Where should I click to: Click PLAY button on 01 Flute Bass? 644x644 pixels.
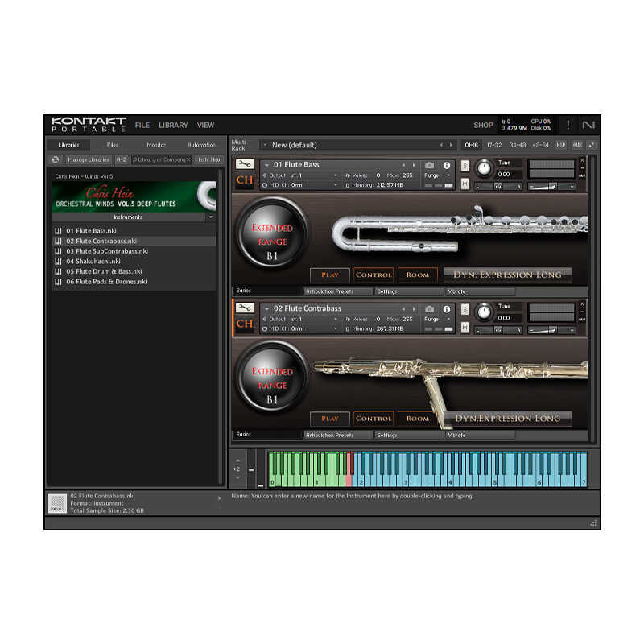pos(330,275)
